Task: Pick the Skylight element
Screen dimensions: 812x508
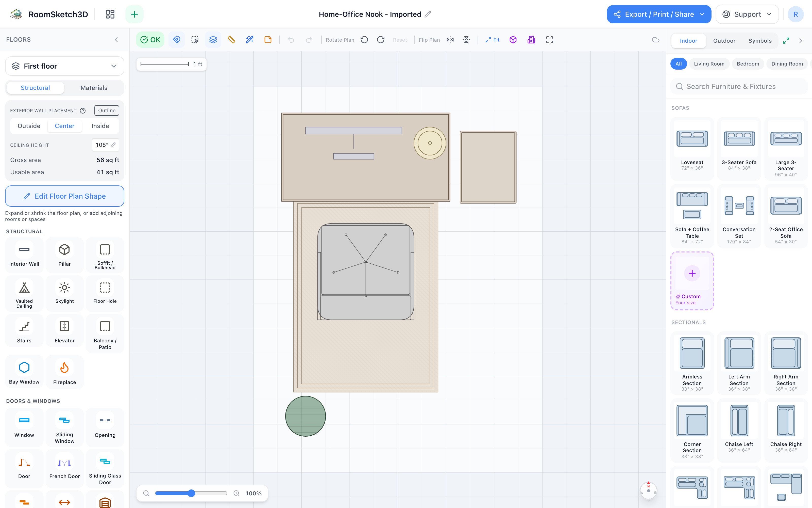Action: point(64,293)
